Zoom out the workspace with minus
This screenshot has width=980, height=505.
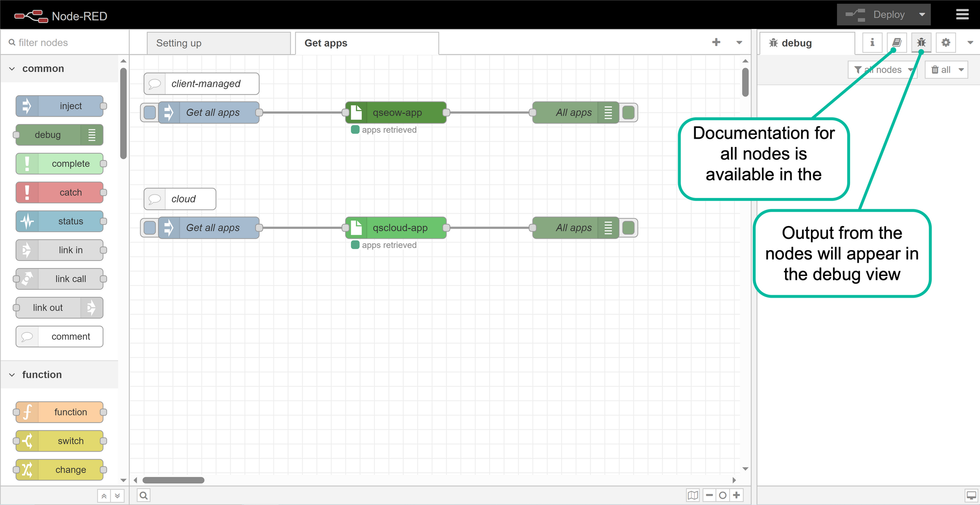(x=709, y=495)
